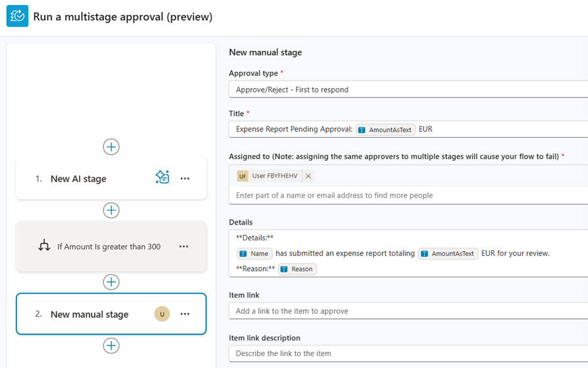This screenshot has width=588, height=368.
Task: Open more options for New manual stage
Action: pyautogui.click(x=185, y=314)
